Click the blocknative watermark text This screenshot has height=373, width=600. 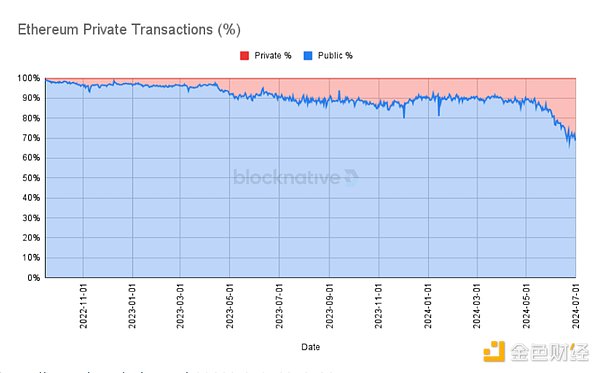tap(287, 178)
